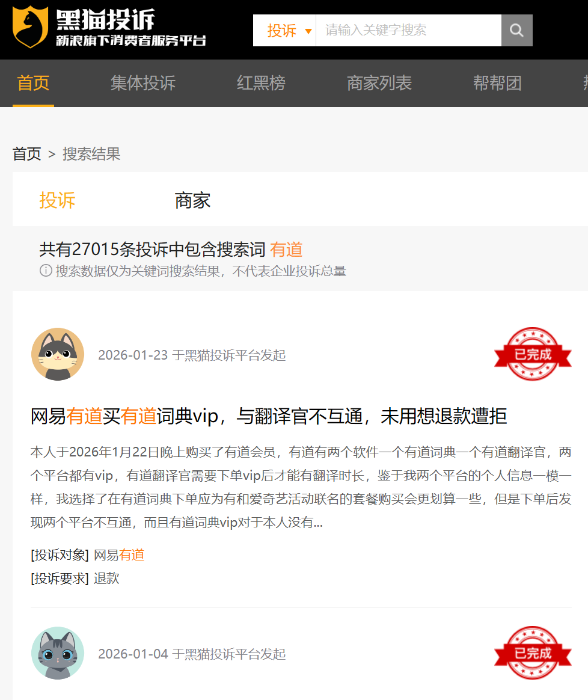
Task: Click the 退款 complaint request text
Action: pos(106,578)
